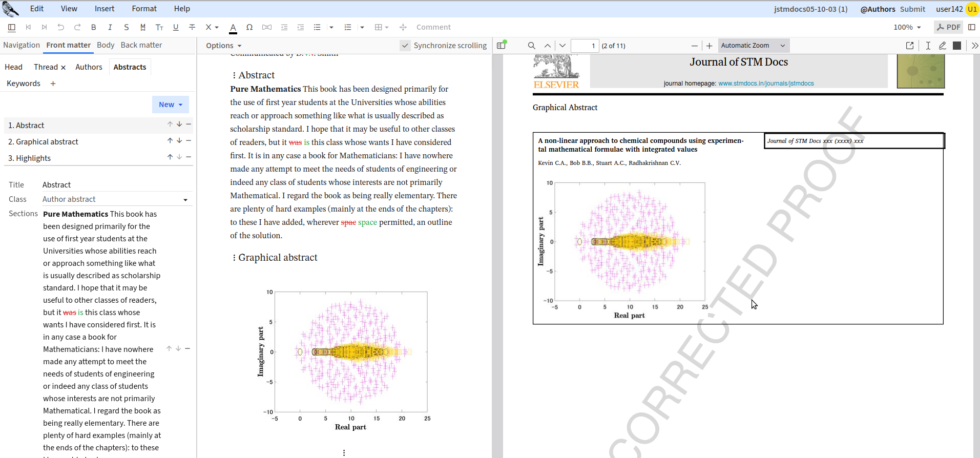
Task: Zoom in the PDF preview with plus
Action: pos(709,46)
